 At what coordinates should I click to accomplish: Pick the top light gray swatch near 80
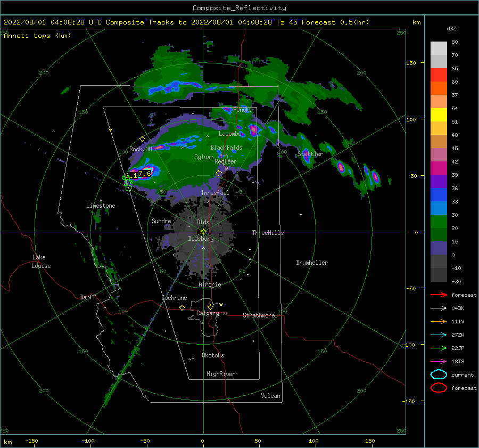coord(439,48)
